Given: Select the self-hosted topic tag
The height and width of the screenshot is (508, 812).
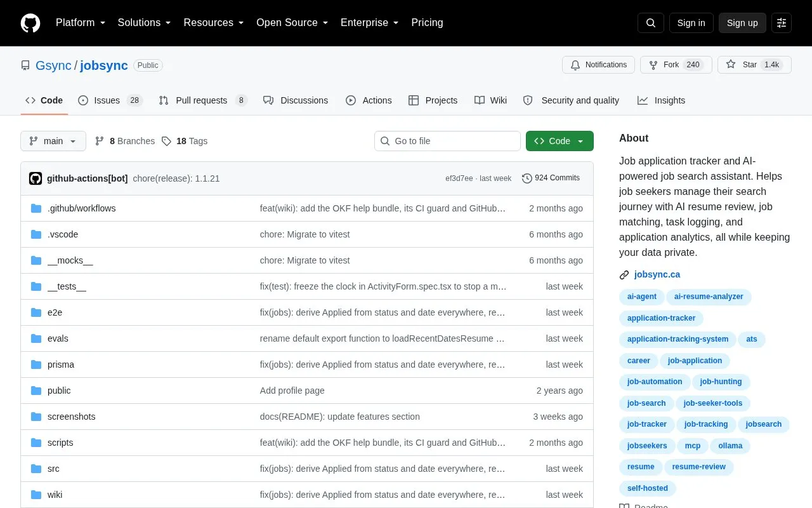Looking at the screenshot, I should (648, 488).
